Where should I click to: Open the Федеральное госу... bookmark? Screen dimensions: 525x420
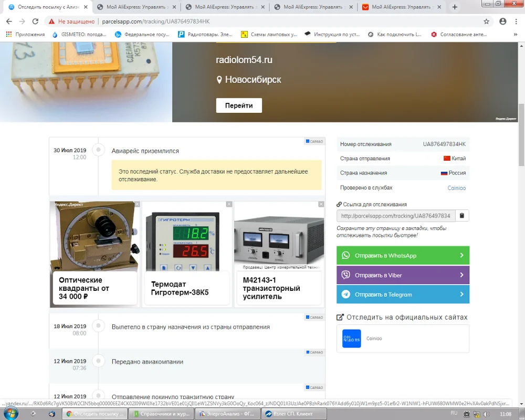tap(142, 34)
